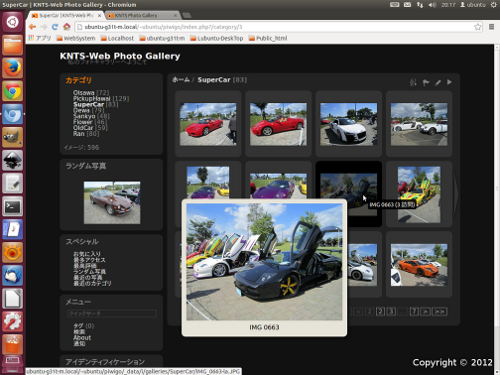Launch Firefox from the dock
500x375 pixels.
[x=13, y=68]
